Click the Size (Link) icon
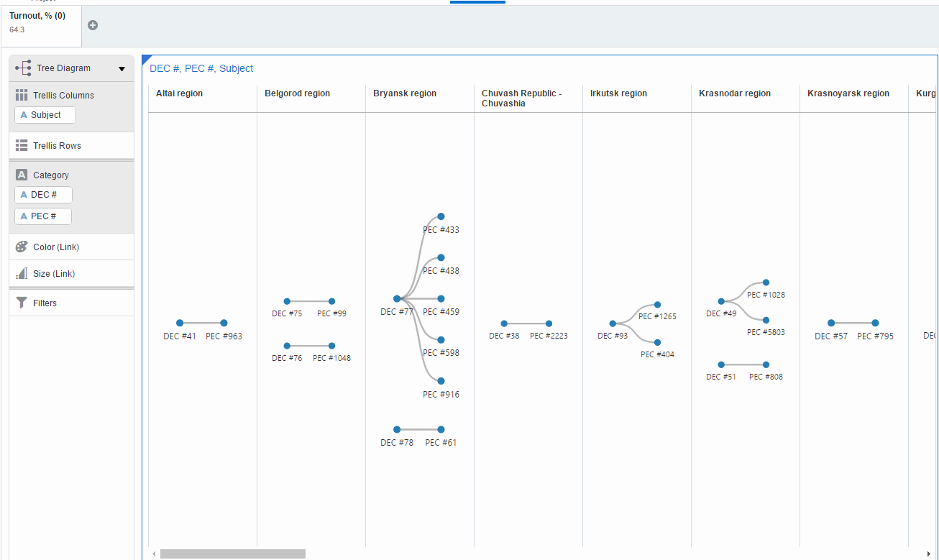 pos(22,273)
